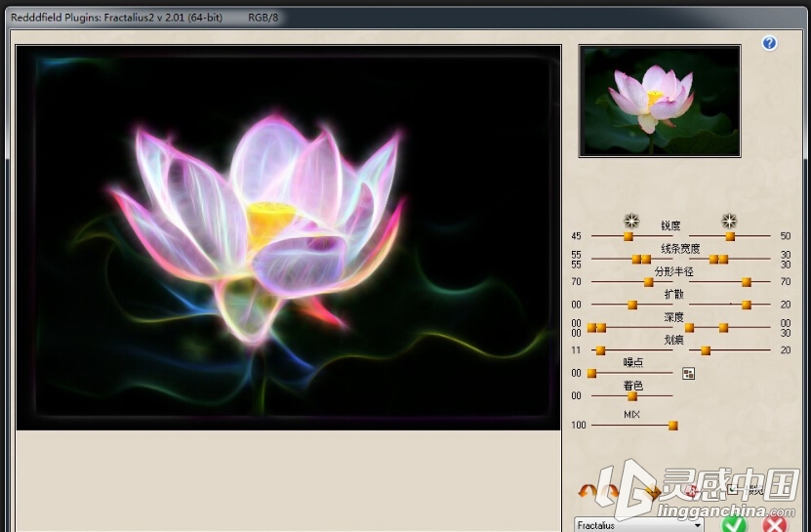The image size is (811, 532).
Task: Click the redo curved arrow icon
Action: [x=611, y=490]
